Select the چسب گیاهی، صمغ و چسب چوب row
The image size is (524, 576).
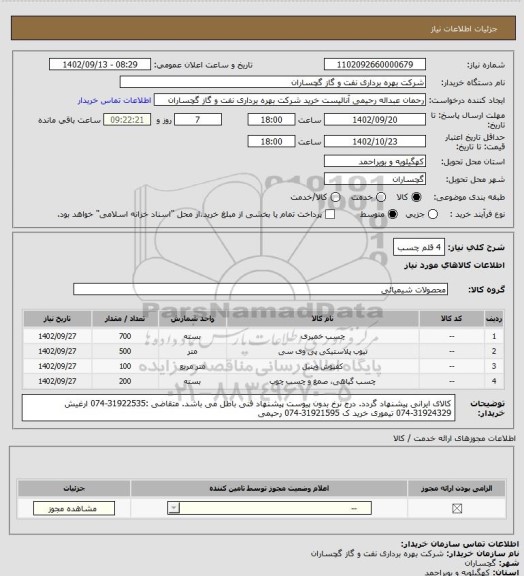[263, 381]
